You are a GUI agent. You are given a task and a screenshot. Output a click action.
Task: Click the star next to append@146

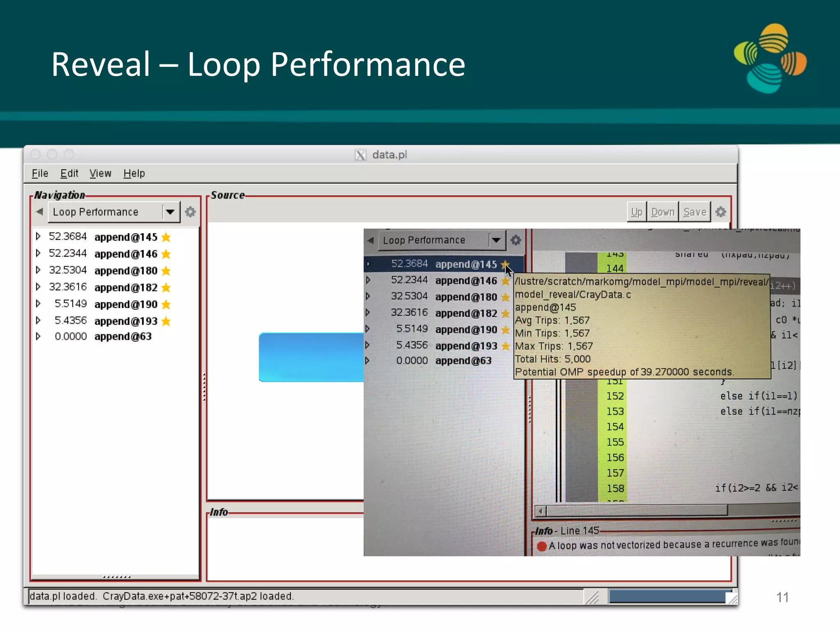[x=166, y=254]
